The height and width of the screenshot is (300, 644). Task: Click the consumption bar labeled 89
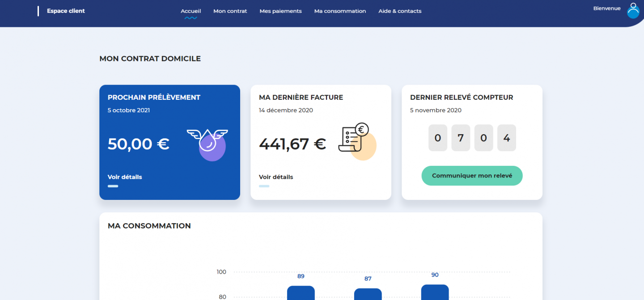[301, 293]
